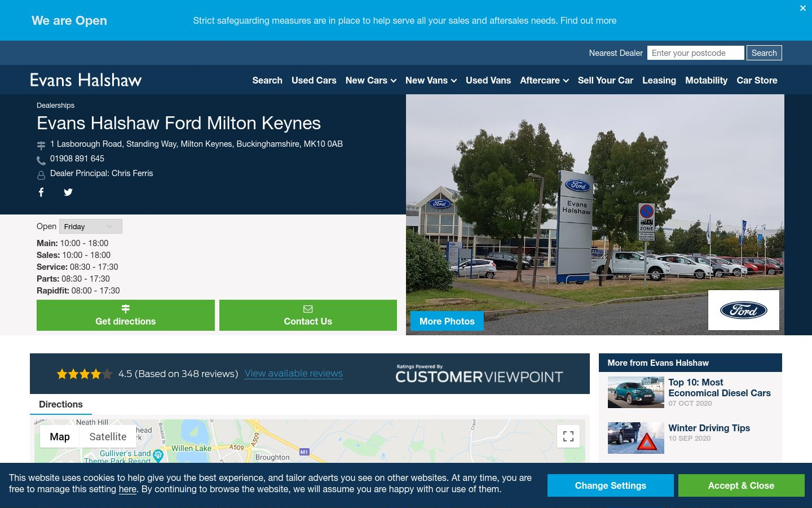Click Change Settings cookie button
Image resolution: width=812 pixels, height=508 pixels.
pyautogui.click(x=611, y=485)
